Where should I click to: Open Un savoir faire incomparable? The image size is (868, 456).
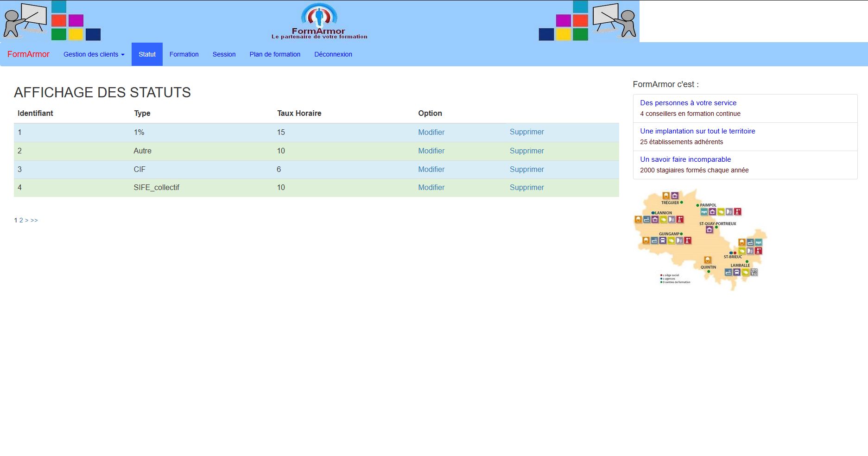pos(685,159)
